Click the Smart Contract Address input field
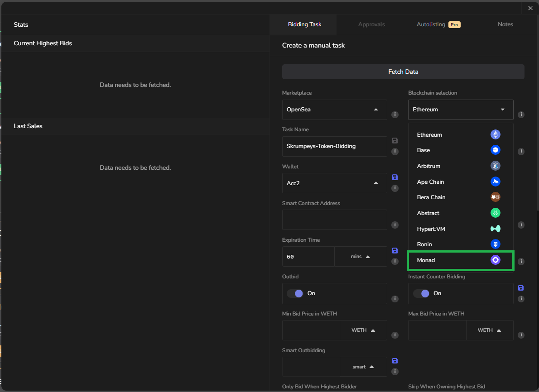The image size is (539, 392). [334, 220]
